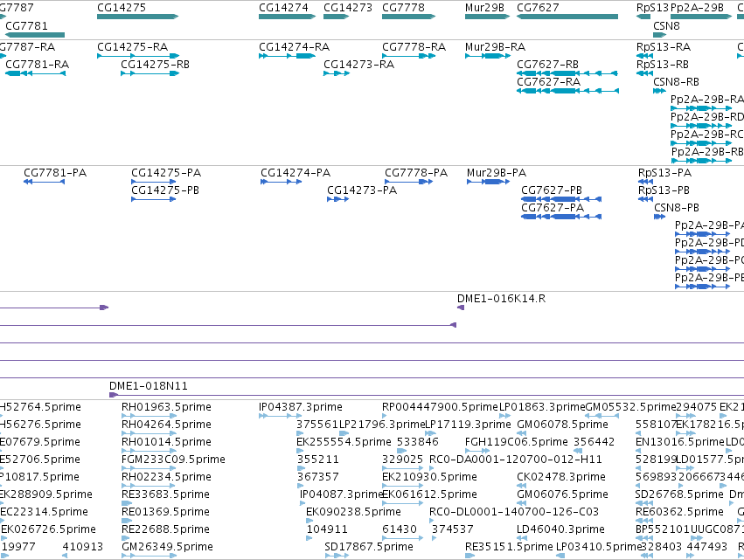
Task: Select EST CK02478.3prime
Action: point(561,476)
